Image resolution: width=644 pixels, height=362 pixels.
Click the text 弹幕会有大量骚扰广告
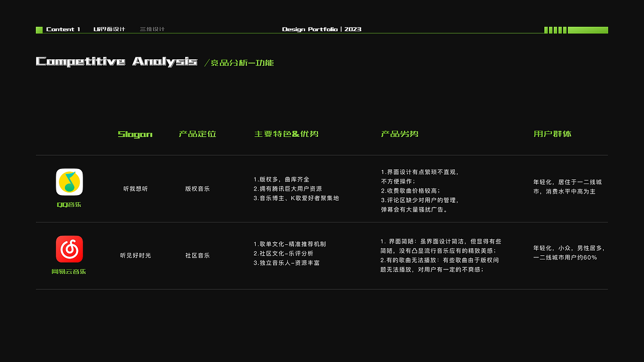414,210
